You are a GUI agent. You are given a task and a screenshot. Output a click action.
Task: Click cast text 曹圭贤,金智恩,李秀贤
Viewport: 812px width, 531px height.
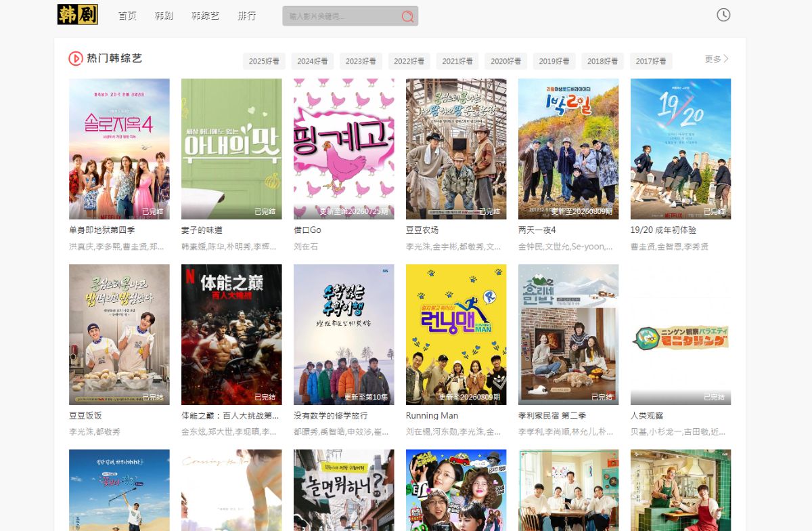(669, 247)
